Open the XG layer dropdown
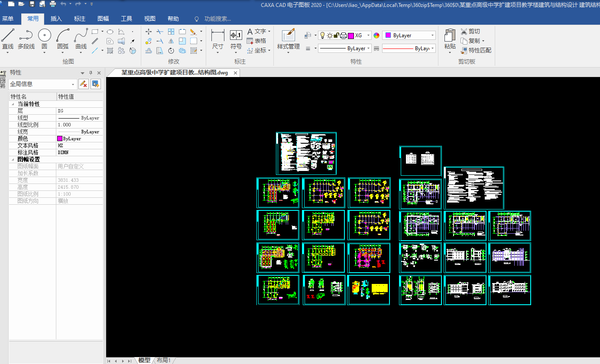600x364 pixels. pos(369,35)
